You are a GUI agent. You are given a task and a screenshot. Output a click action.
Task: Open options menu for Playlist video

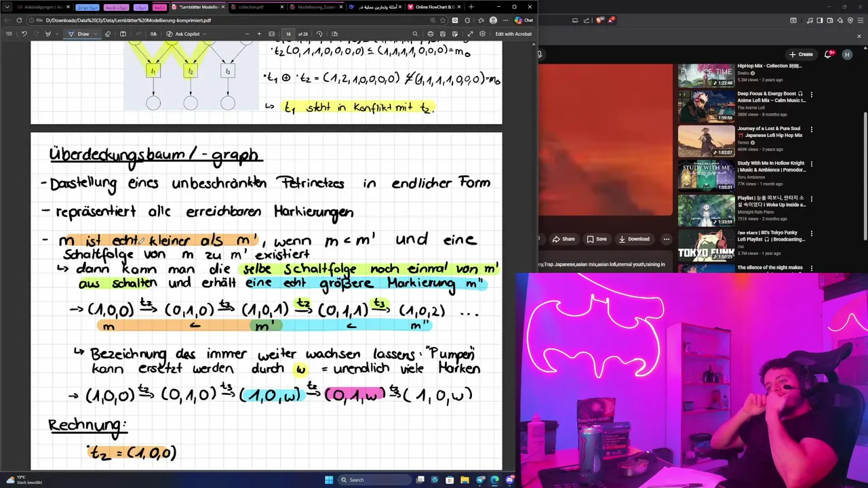tap(811, 199)
